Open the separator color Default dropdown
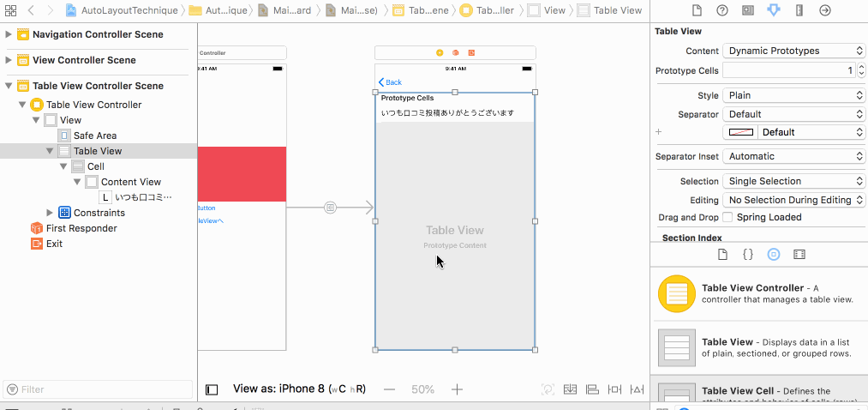 [x=811, y=132]
